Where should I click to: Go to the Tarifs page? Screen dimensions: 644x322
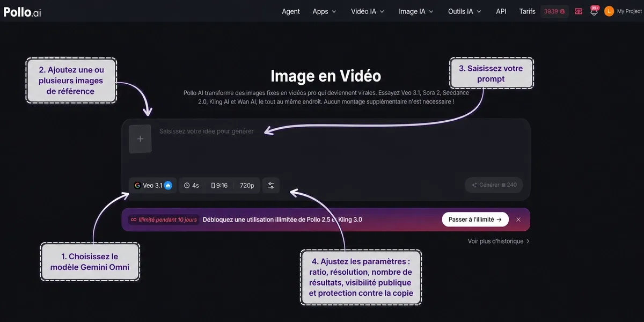point(527,11)
